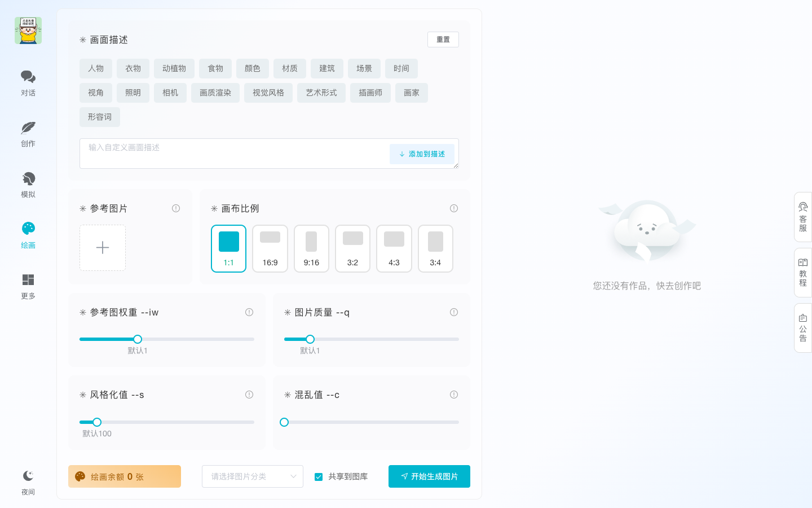Open the 模拟 simulation section
Viewport: 812px width, 508px height.
click(x=28, y=185)
